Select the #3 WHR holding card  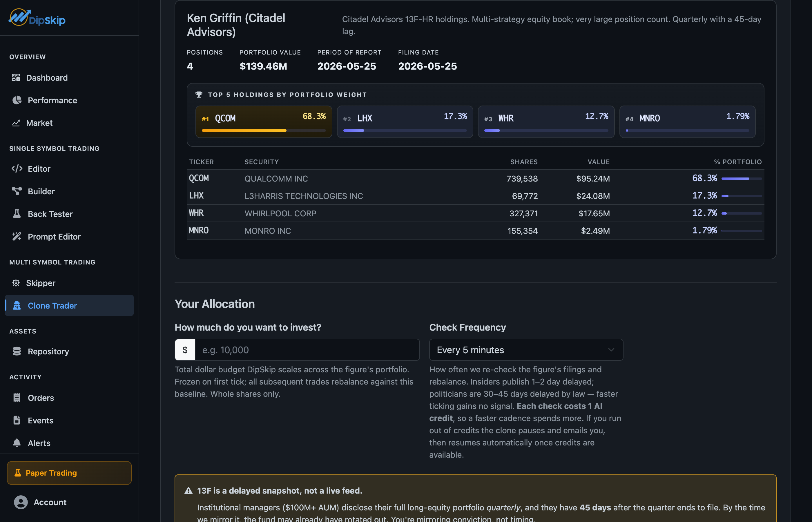click(x=546, y=122)
